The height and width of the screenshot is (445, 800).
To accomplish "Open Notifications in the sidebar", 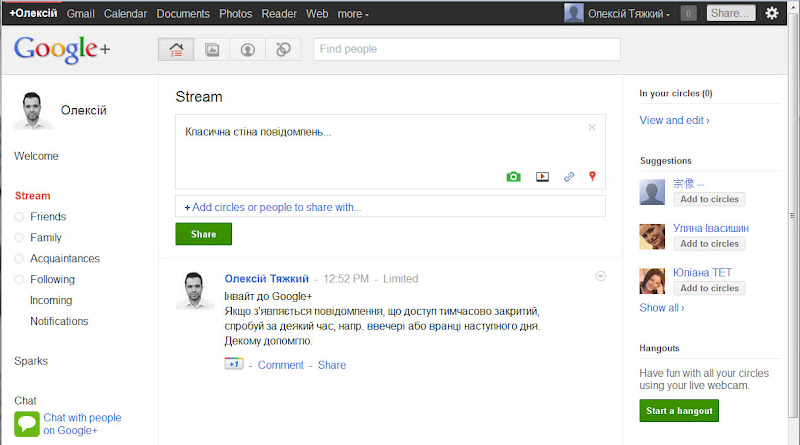I will tap(59, 322).
